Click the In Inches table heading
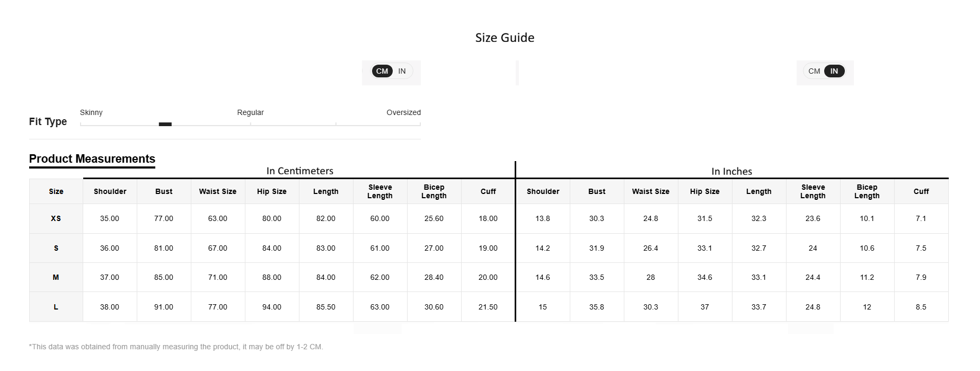980x371 pixels. 731,171
